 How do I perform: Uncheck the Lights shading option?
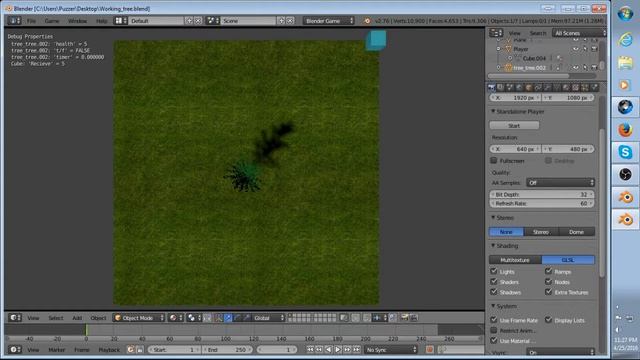(494, 271)
